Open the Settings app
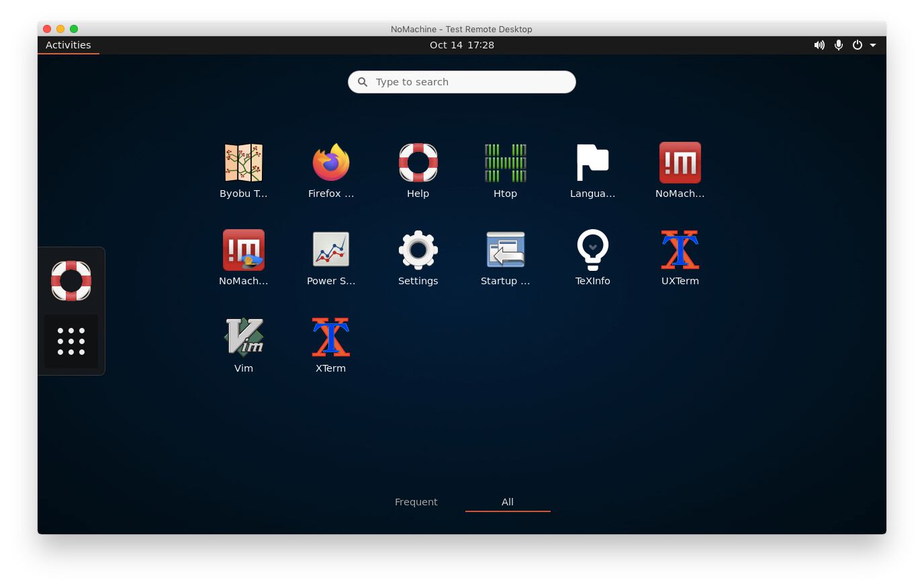This screenshot has height=588, width=924. point(418,249)
